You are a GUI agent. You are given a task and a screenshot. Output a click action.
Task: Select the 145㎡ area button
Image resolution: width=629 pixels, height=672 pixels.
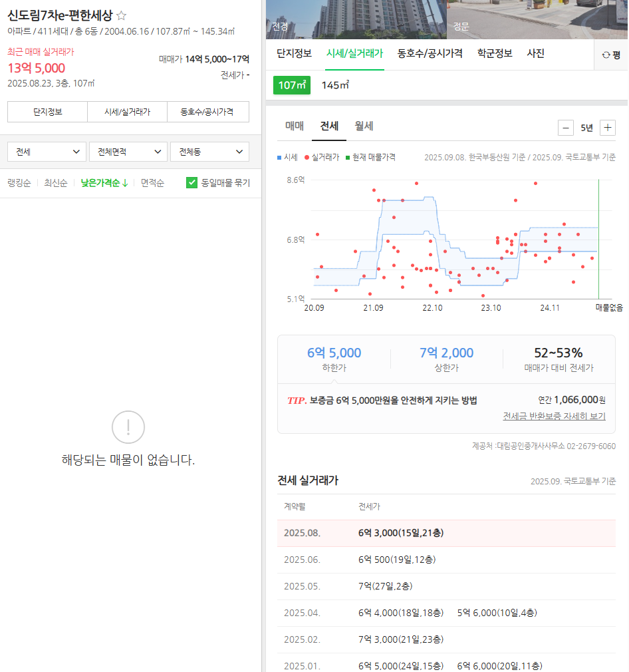pyautogui.click(x=335, y=85)
